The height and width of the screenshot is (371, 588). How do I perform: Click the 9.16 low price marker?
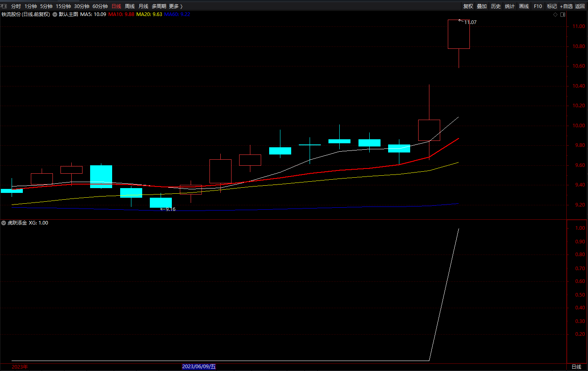171,209
